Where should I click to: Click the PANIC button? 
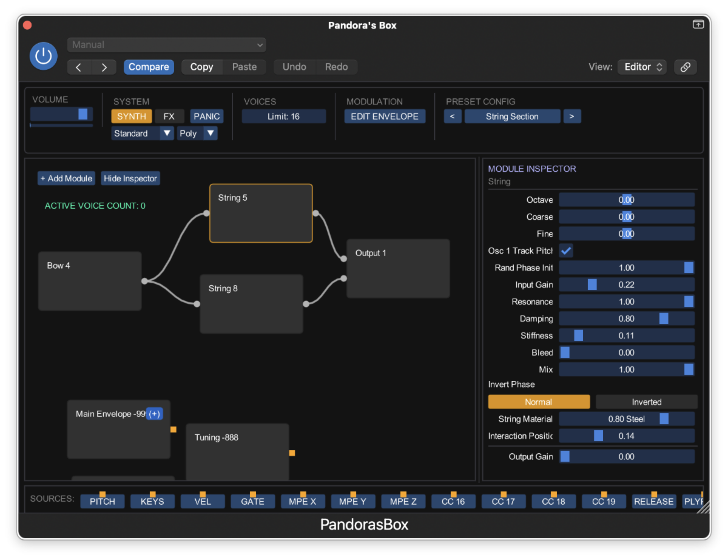207,116
